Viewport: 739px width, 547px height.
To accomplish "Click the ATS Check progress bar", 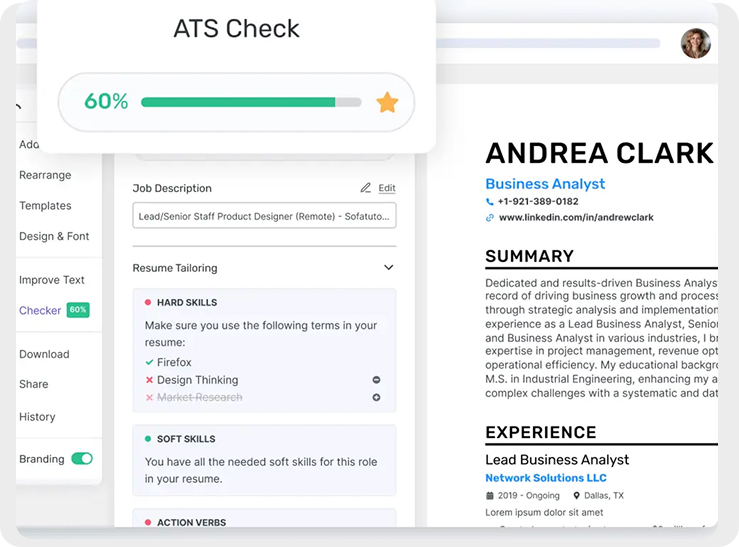I will (251, 102).
